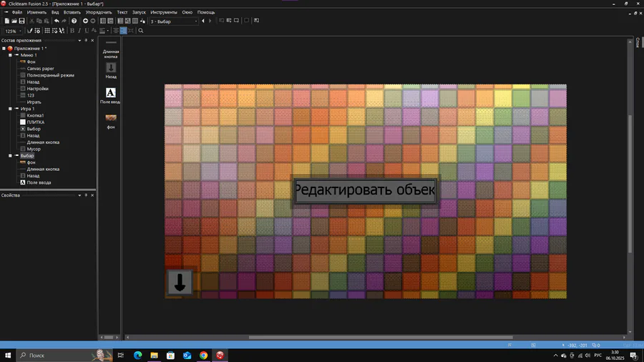Select 'Canvas paper' in the application tree

tap(40, 69)
